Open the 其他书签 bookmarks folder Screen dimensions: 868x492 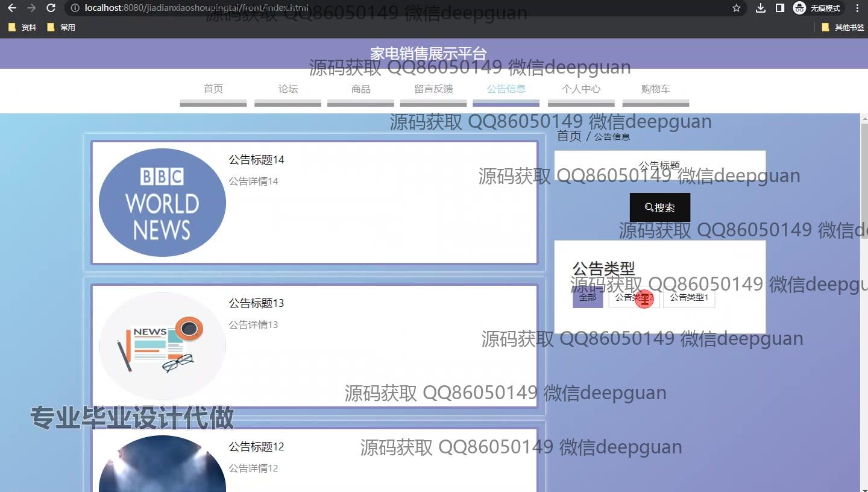pos(843,27)
